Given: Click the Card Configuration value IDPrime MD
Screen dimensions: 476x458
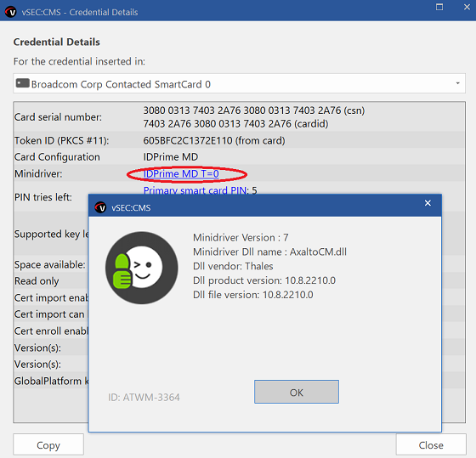Looking at the screenshot, I should coord(171,157).
